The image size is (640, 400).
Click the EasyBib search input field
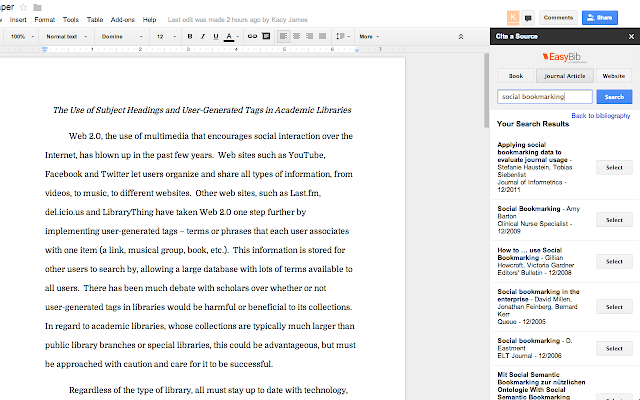(x=545, y=97)
